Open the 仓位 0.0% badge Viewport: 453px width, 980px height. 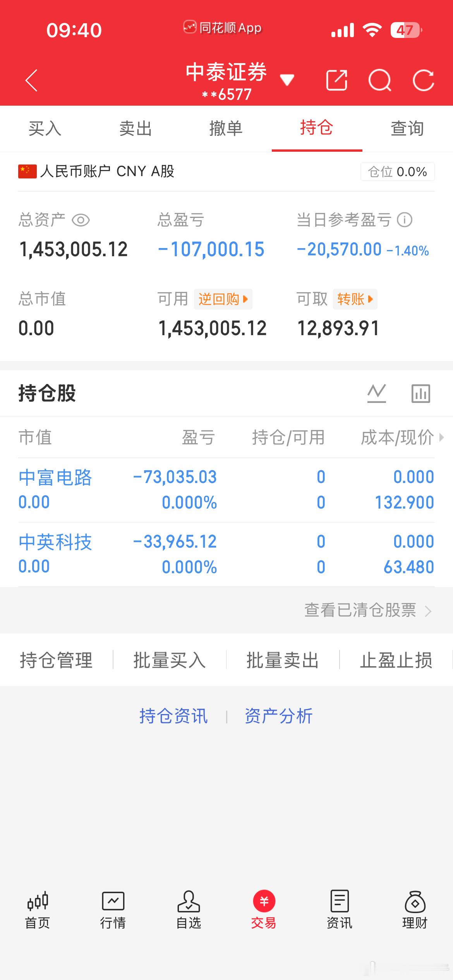tap(398, 171)
